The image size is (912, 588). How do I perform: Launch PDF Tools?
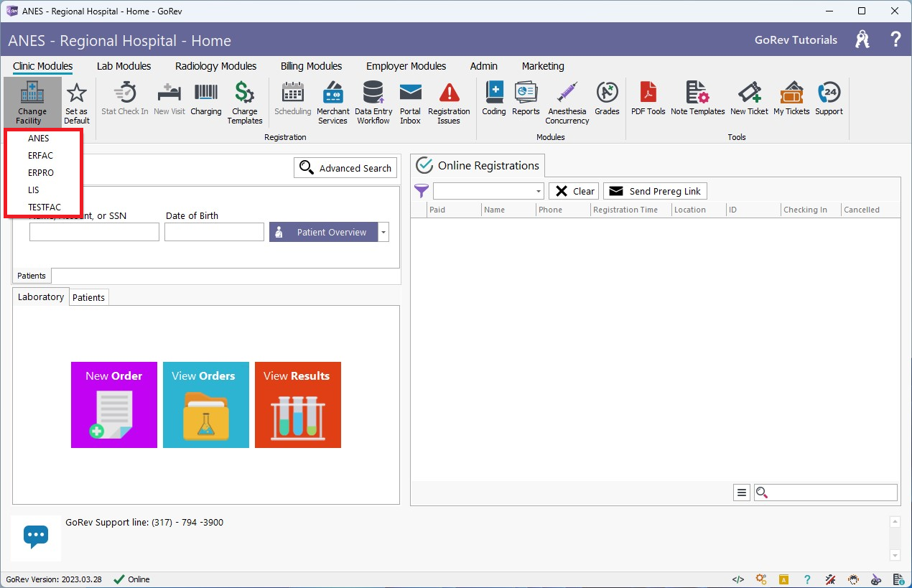click(x=648, y=99)
